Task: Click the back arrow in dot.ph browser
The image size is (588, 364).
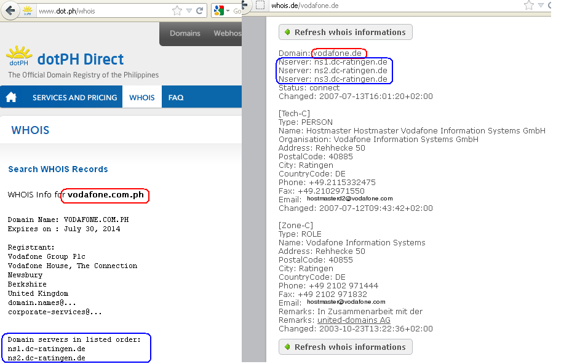Action: tap(10, 11)
